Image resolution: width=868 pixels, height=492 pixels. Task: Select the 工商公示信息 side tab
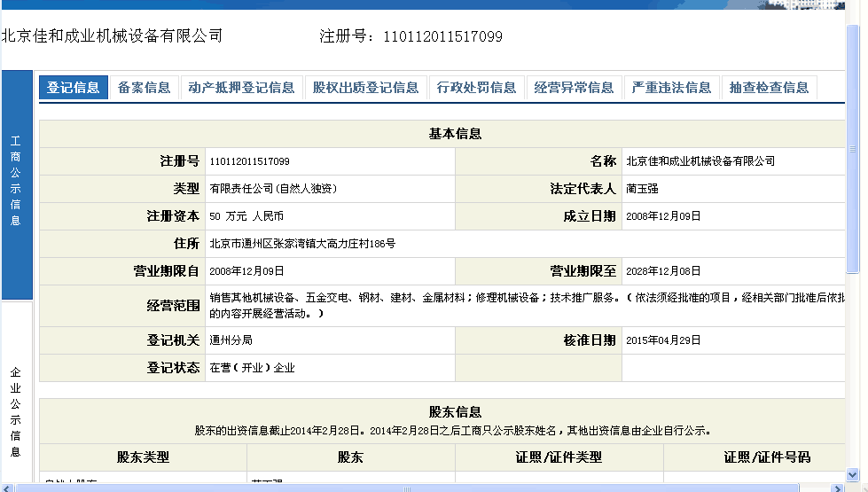point(16,182)
